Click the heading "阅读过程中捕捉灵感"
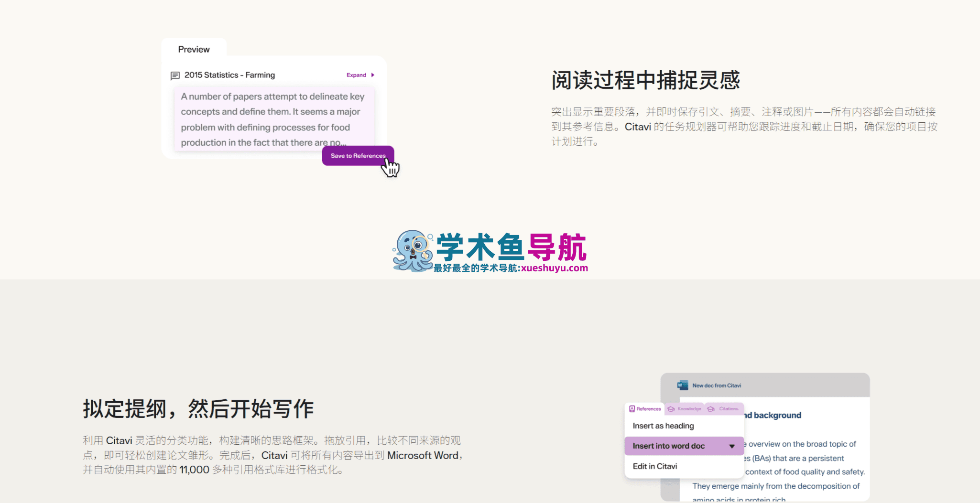The width and height of the screenshot is (980, 503). [645, 80]
